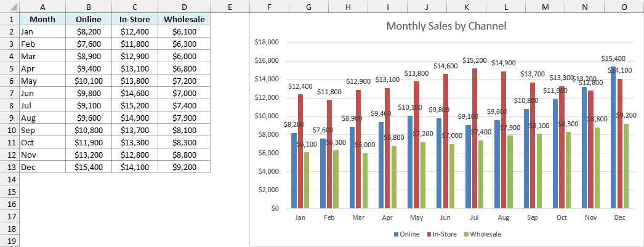This screenshot has height=247, width=644.
Task: Select row 19 header
Action: pyautogui.click(x=9, y=241)
